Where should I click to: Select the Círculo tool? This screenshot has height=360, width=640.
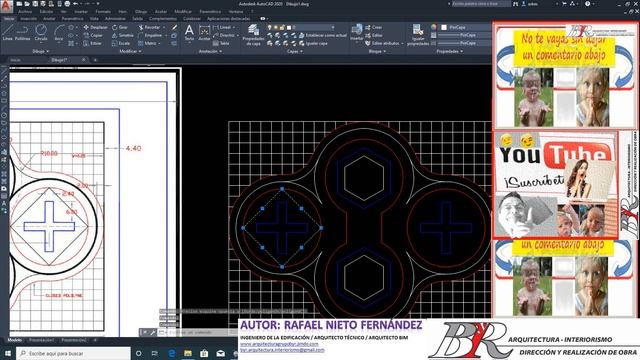pyautogui.click(x=41, y=33)
